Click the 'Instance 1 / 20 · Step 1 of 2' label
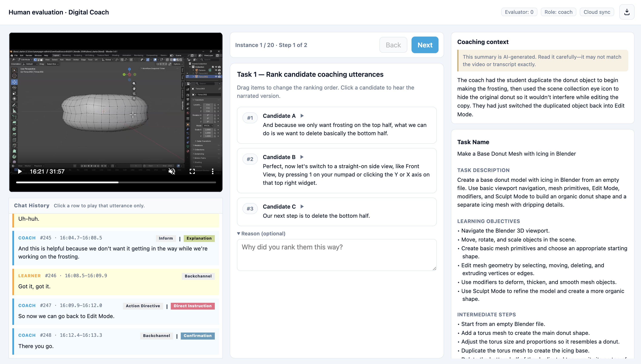The width and height of the screenshot is (641, 364). point(271,45)
